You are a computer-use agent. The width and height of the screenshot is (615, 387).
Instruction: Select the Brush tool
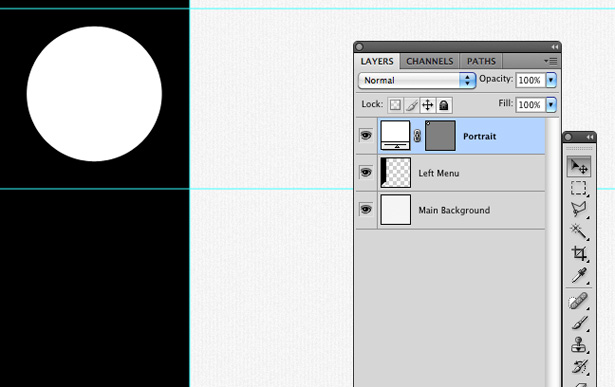tap(579, 323)
